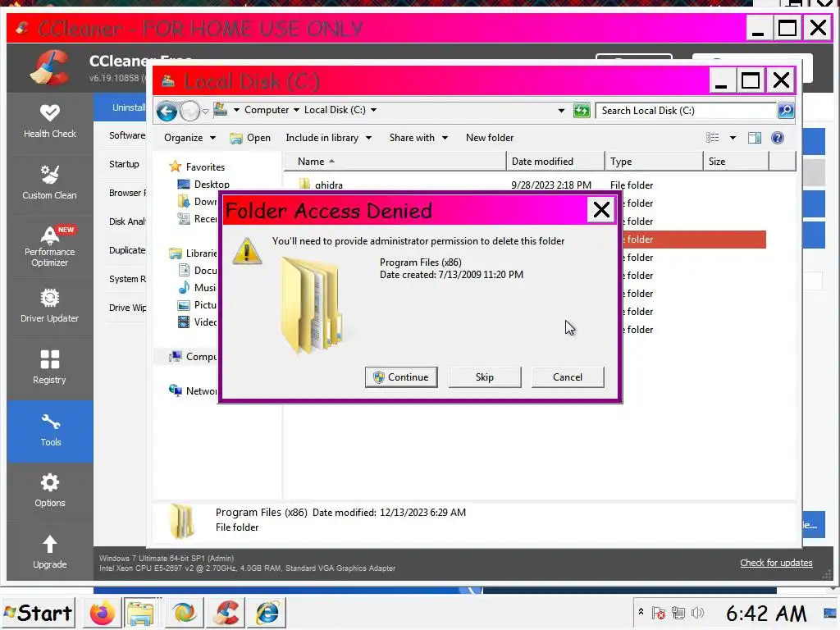Open the Start menu

[x=38, y=613]
